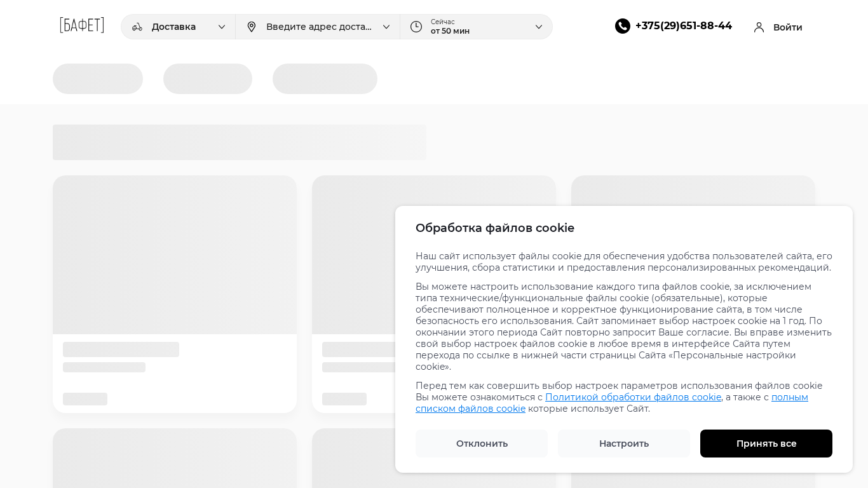This screenshot has width=868, height=488.
Task: Open the 'Политикой обработки файлов cookie' link
Action: [633, 397]
